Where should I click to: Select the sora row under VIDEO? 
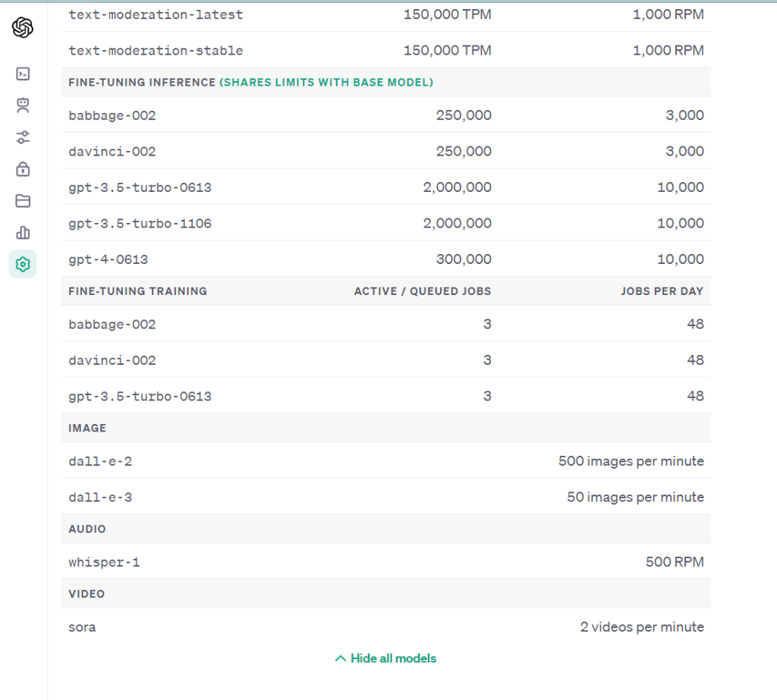tap(82, 627)
